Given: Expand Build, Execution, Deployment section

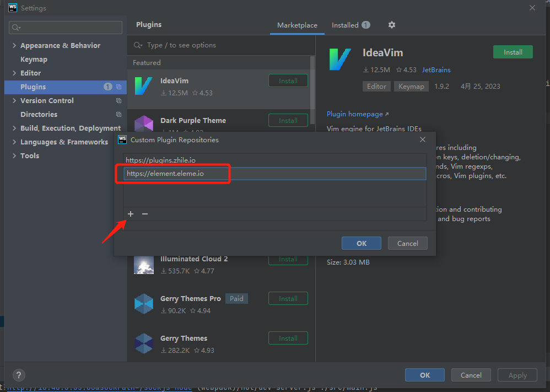Looking at the screenshot, I should [14, 128].
